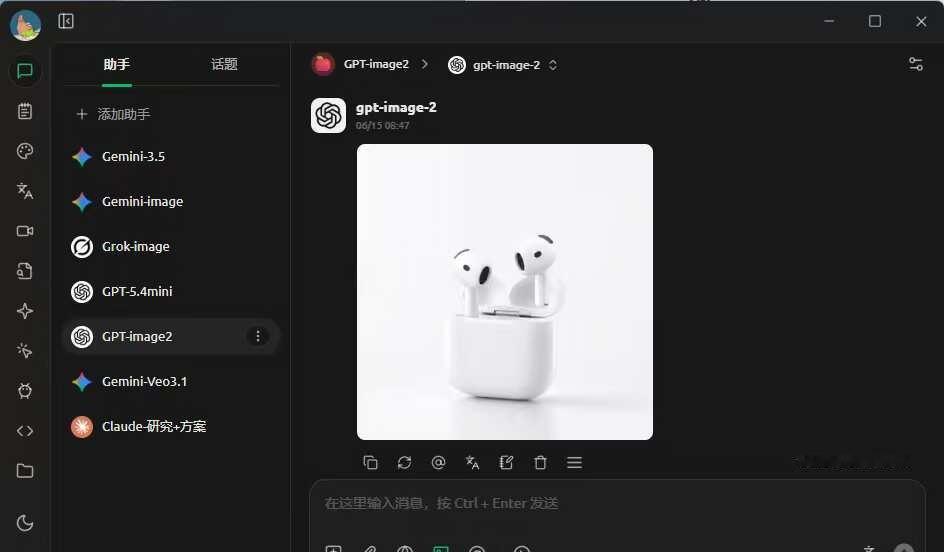Select the Gemini-image assistant

pos(171,202)
